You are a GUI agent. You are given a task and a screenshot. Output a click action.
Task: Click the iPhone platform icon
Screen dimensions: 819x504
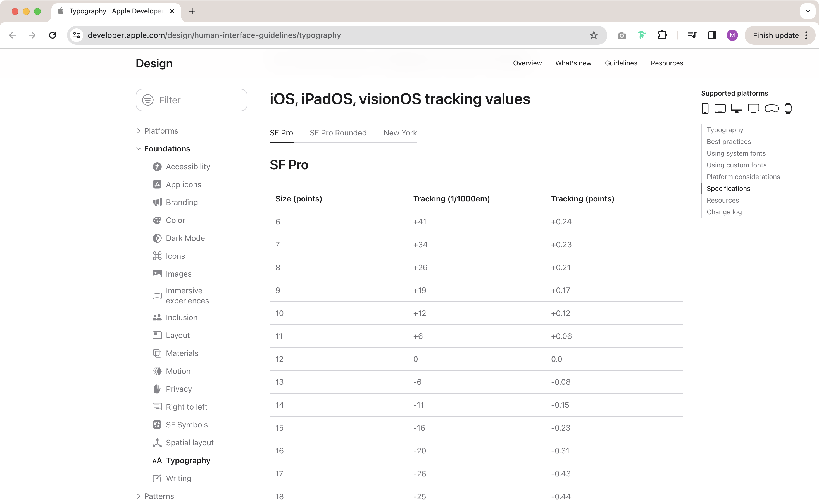(705, 108)
